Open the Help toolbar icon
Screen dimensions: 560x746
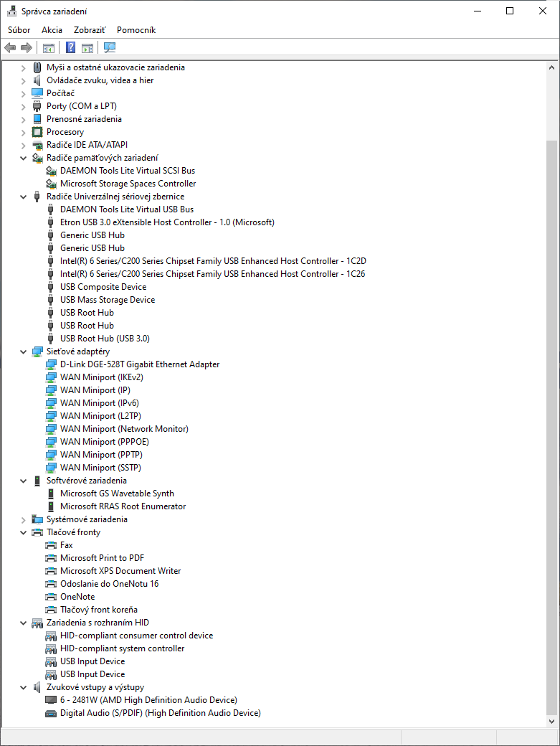coord(71,47)
